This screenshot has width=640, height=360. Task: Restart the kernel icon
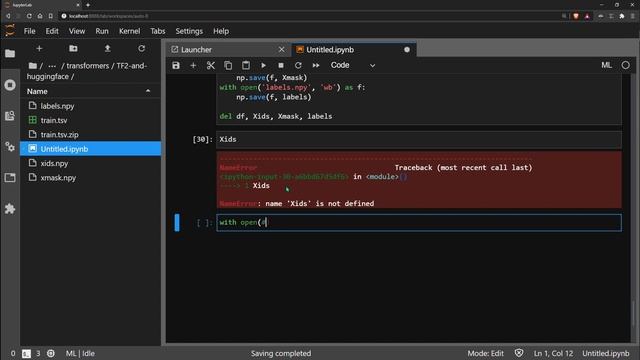(x=298, y=65)
